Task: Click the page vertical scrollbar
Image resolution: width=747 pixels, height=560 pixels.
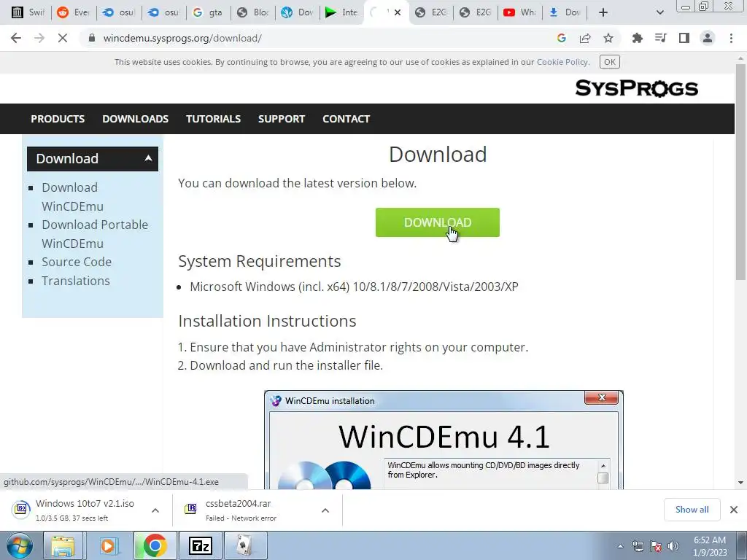Action: click(x=740, y=171)
